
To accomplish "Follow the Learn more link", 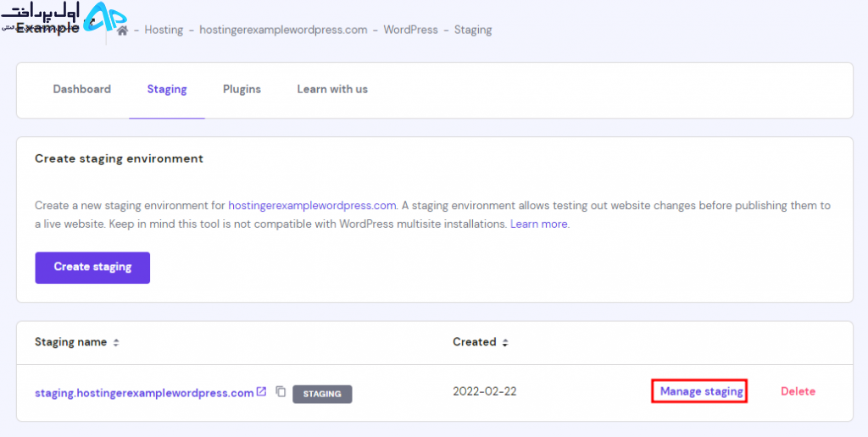I will coord(538,224).
